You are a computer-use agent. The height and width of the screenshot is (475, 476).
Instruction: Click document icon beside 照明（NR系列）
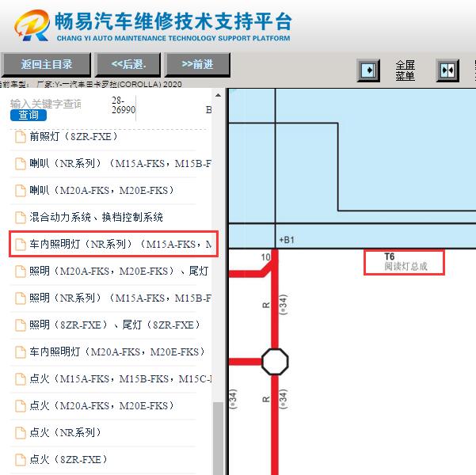coord(21,298)
